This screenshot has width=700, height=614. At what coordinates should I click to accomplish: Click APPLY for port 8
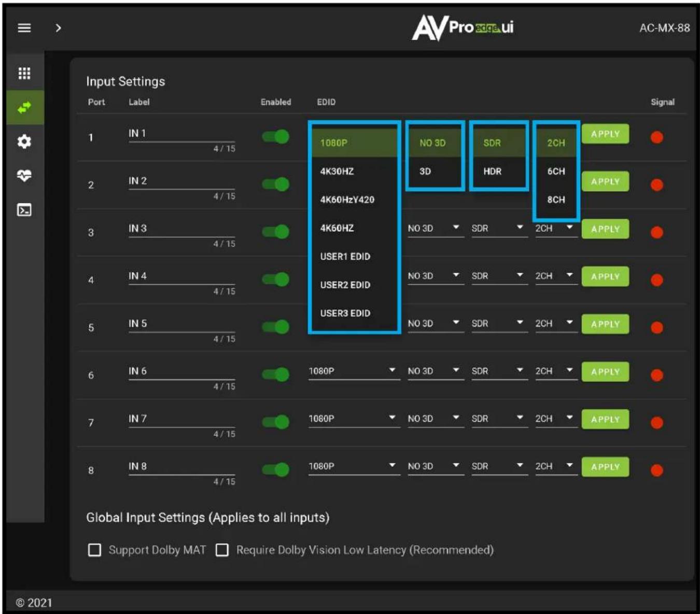tap(605, 467)
